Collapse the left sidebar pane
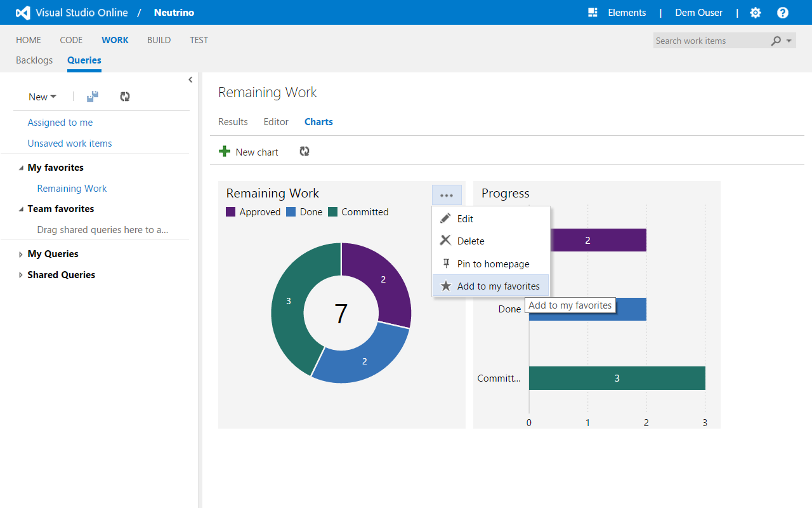The image size is (812, 508). click(x=190, y=79)
